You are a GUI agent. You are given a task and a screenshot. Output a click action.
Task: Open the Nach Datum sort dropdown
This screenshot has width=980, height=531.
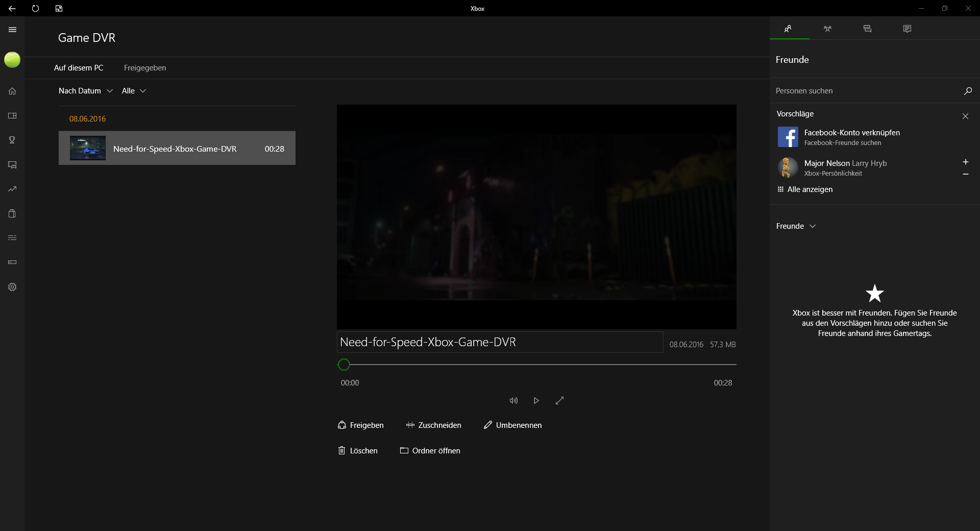[x=85, y=91]
